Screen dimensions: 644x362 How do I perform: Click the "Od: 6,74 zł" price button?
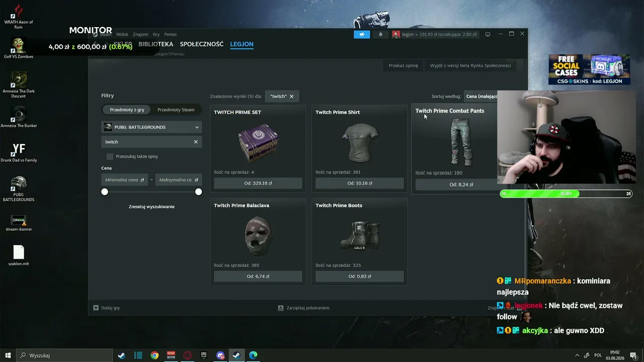coord(258,277)
